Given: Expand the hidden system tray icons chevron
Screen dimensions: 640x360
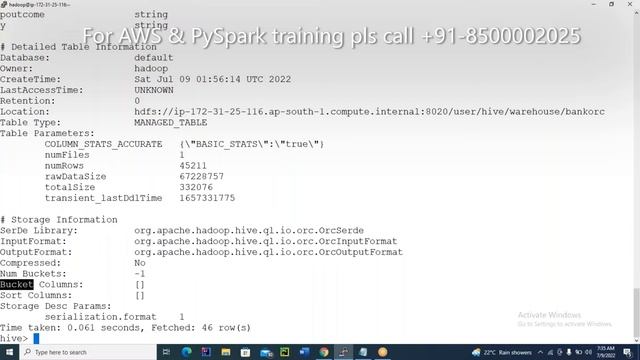Looking at the screenshot, I should 540,352.
